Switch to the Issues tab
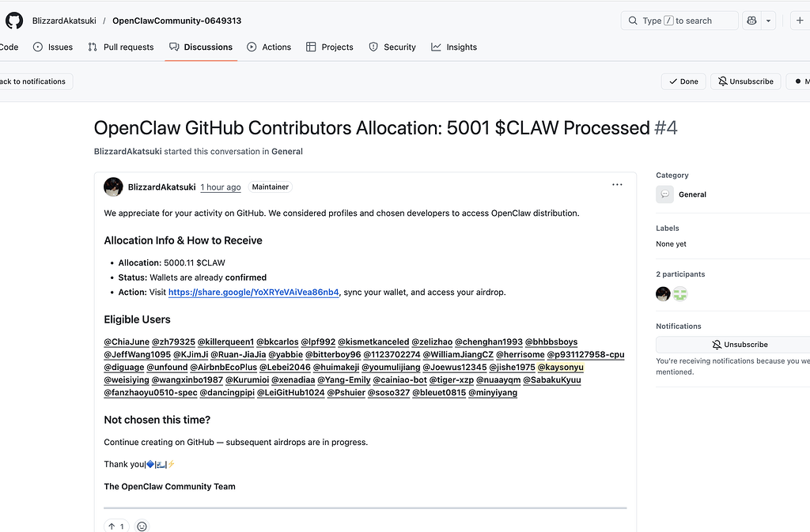Screen dimensions: 810x532 [x=53, y=47]
